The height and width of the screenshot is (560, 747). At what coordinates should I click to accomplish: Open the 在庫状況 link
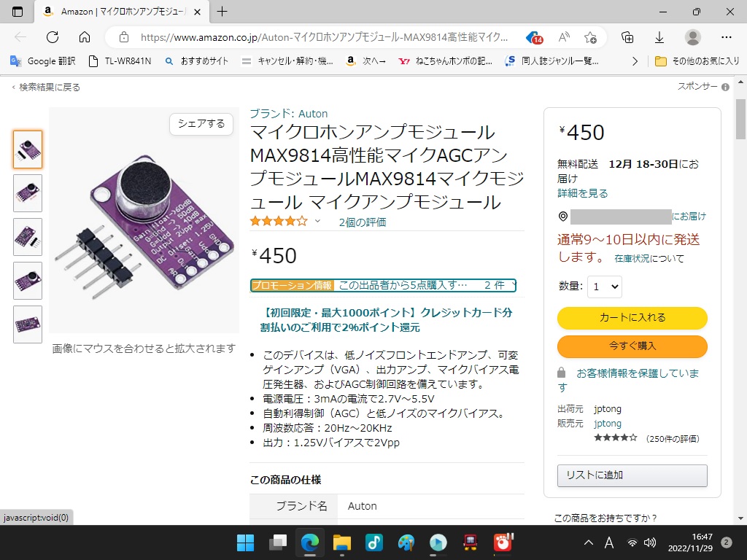tap(632, 259)
